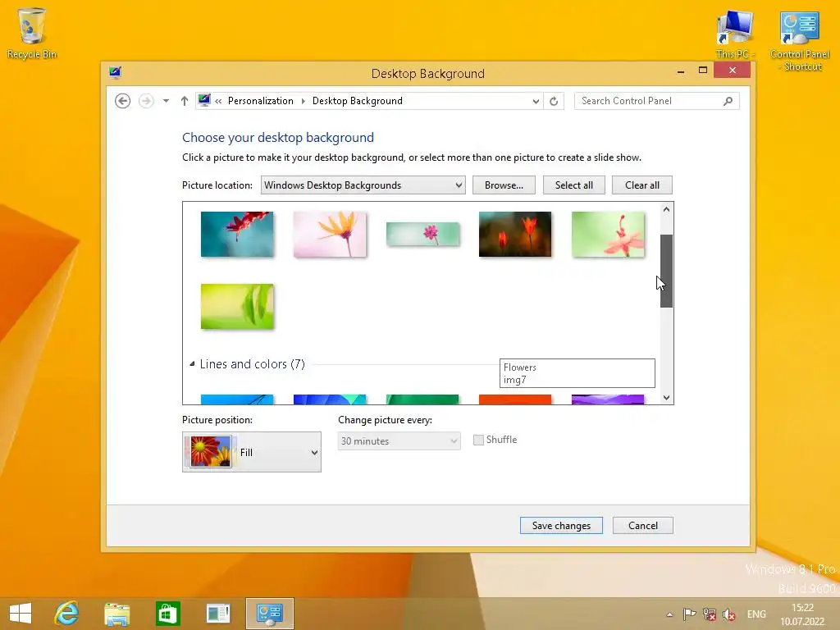Viewport: 840px width, 630px height.
Task: Click the Control Panel taskbar button
Action: point(269,614)
